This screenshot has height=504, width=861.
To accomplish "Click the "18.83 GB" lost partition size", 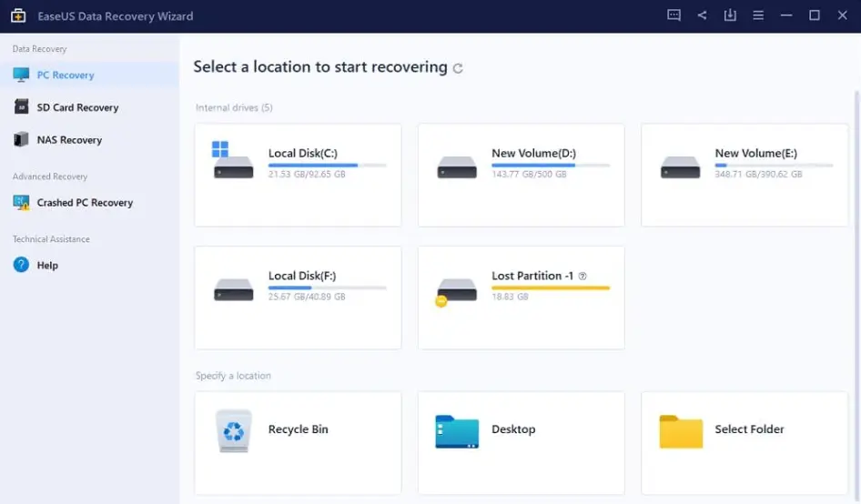I will click(x=510, y=297).
